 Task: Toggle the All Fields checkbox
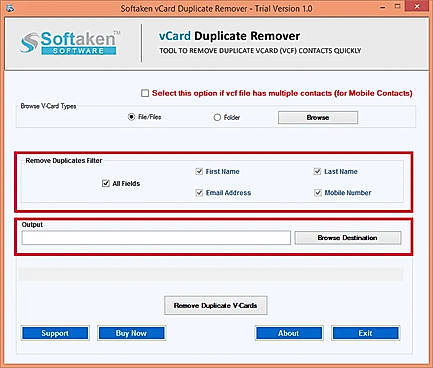click(x=106, y=183)
